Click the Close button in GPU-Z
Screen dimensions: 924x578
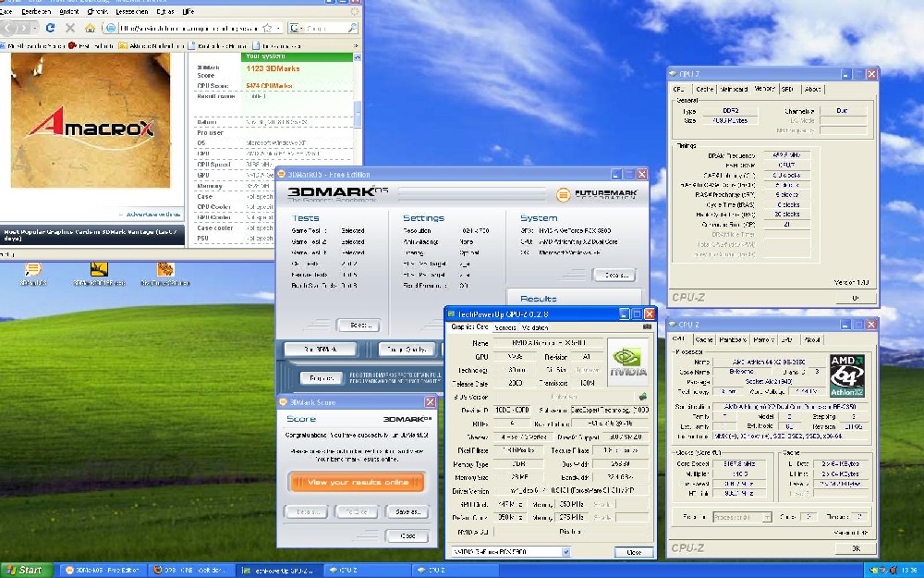click(x=634, y=552)
